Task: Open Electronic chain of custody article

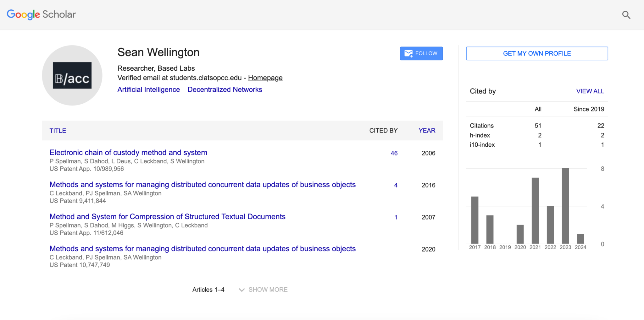Action: point(128,153)
